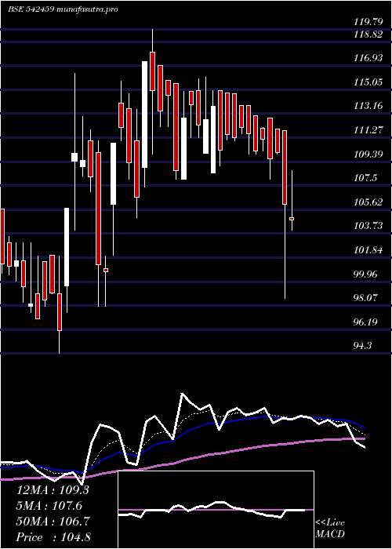
Task: Click the 118.82 price axis label
Action: point(368,35)
